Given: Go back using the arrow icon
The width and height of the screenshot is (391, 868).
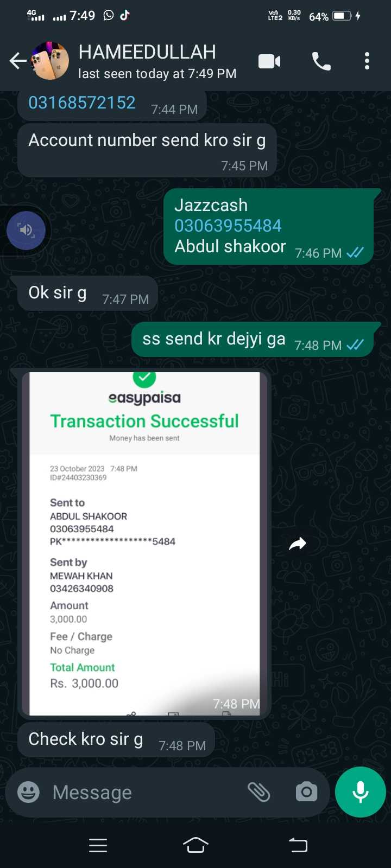Looking at the screenshot, I should 18,61.
